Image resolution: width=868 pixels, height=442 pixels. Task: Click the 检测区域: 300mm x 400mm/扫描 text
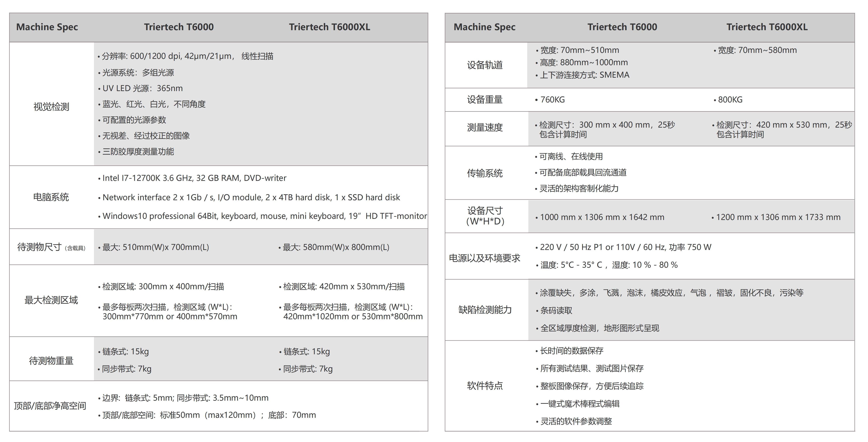point(163,287)
